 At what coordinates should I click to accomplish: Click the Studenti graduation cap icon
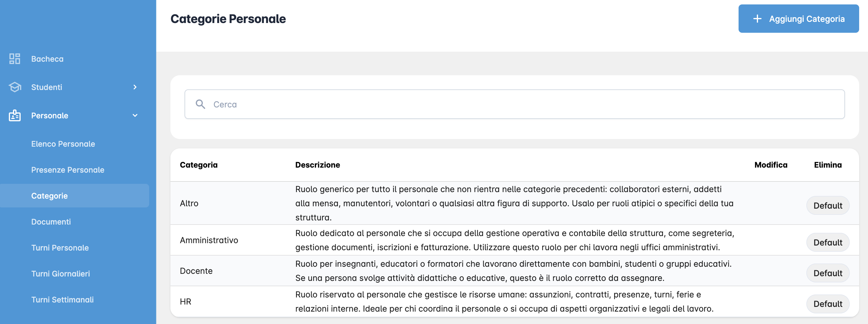coord(14,87)
